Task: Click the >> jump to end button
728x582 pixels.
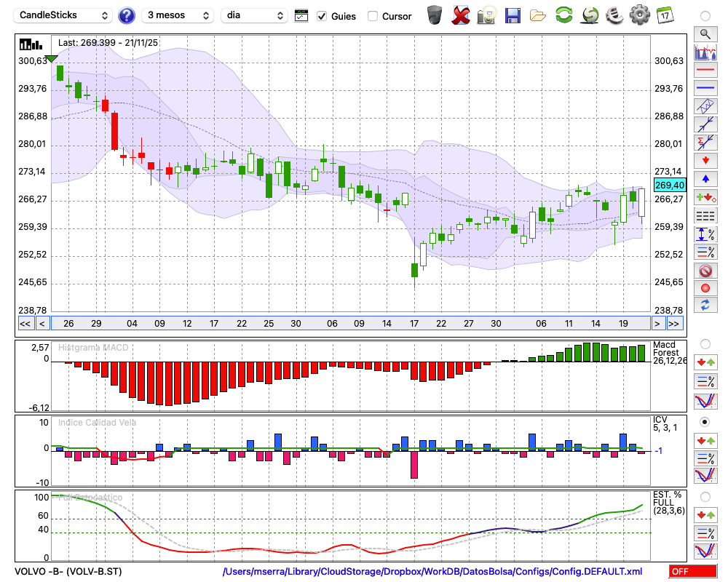Action: (x=674, y=323)
